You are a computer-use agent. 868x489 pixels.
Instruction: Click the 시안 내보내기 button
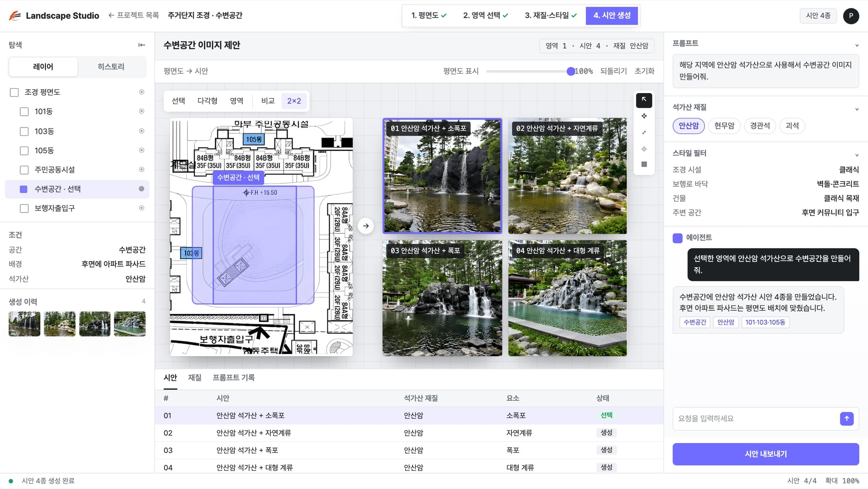point(766,454)
